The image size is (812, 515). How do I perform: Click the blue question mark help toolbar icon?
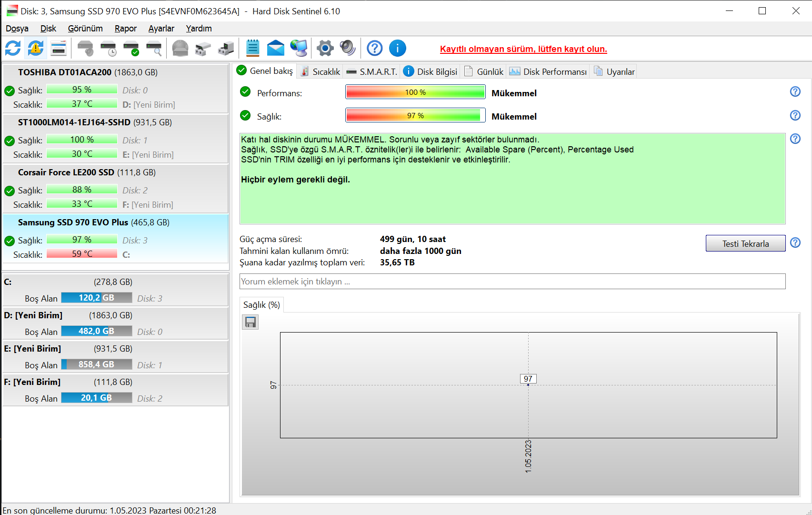(x=375, y=48)
